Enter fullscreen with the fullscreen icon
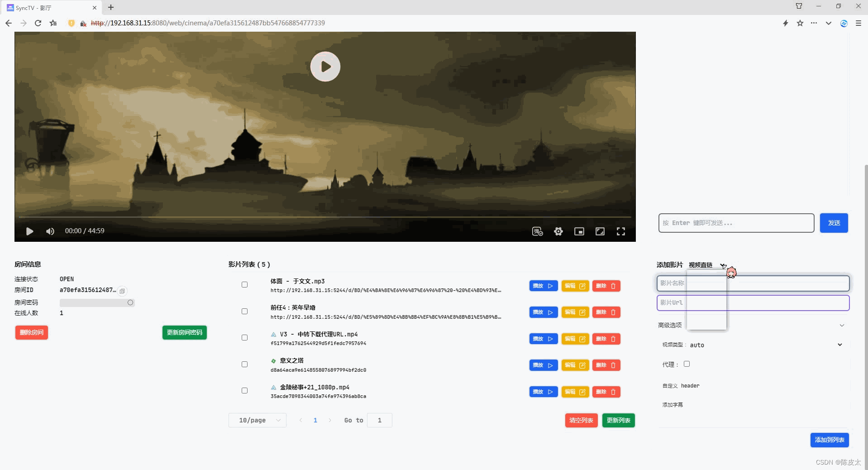The image size is (868, 470). click(x=621, y=231)
